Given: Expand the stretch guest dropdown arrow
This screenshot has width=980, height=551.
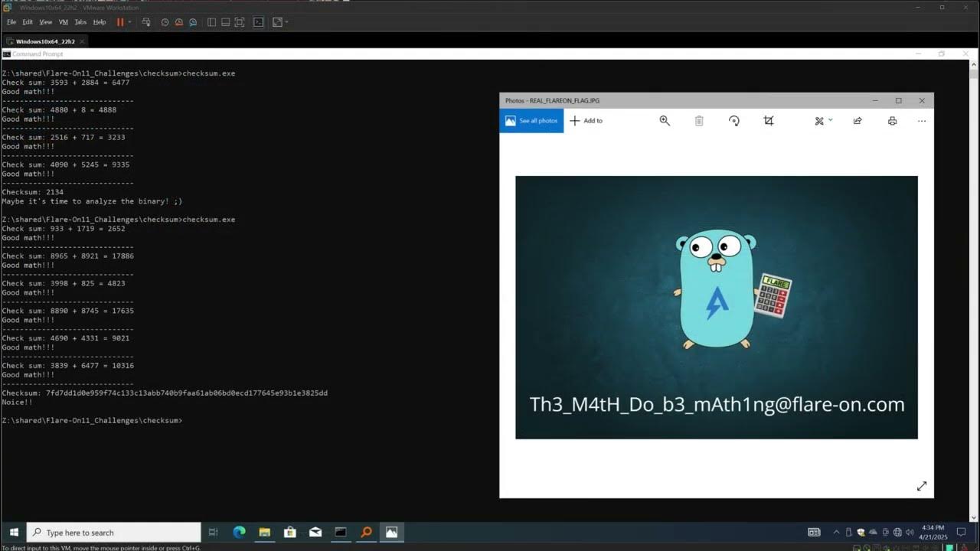Looking at the screenshot, I should pyautogui.click(x=286, y=22).
